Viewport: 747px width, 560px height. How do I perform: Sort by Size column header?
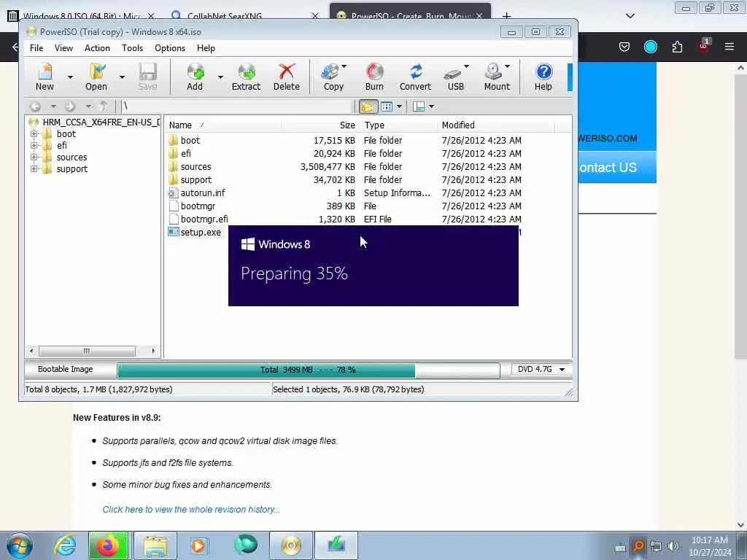320,125
